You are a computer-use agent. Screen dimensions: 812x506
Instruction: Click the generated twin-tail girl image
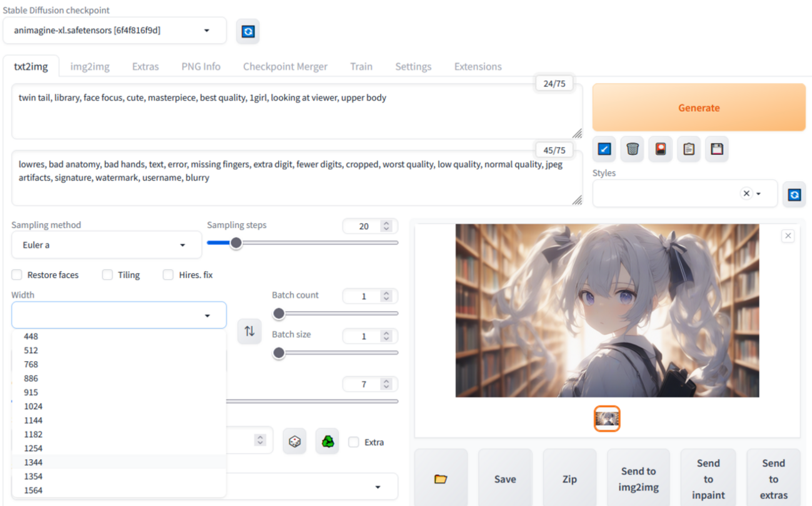click(x=607, y=310)
